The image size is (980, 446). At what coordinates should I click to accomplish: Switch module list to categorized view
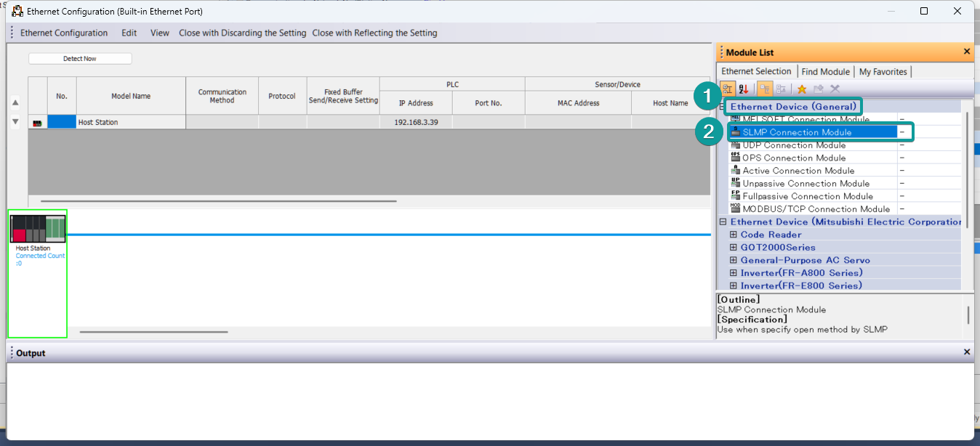tap(726, 89)
